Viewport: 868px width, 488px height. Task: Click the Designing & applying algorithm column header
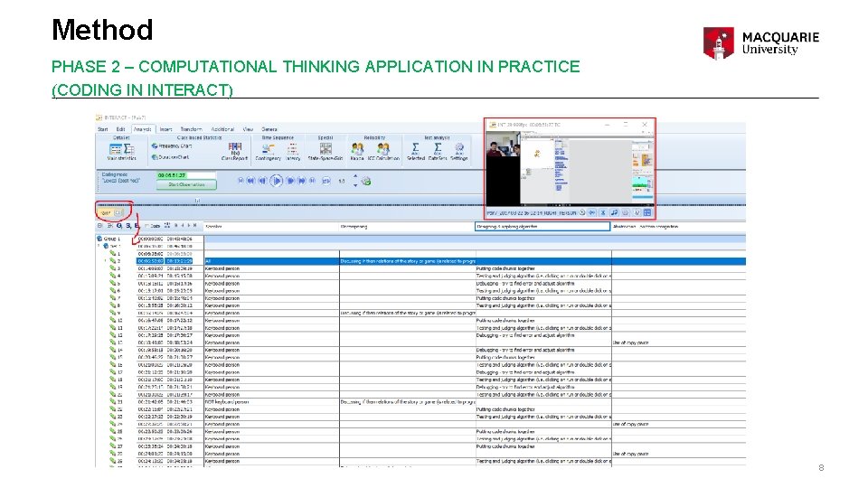pos(542,226)
